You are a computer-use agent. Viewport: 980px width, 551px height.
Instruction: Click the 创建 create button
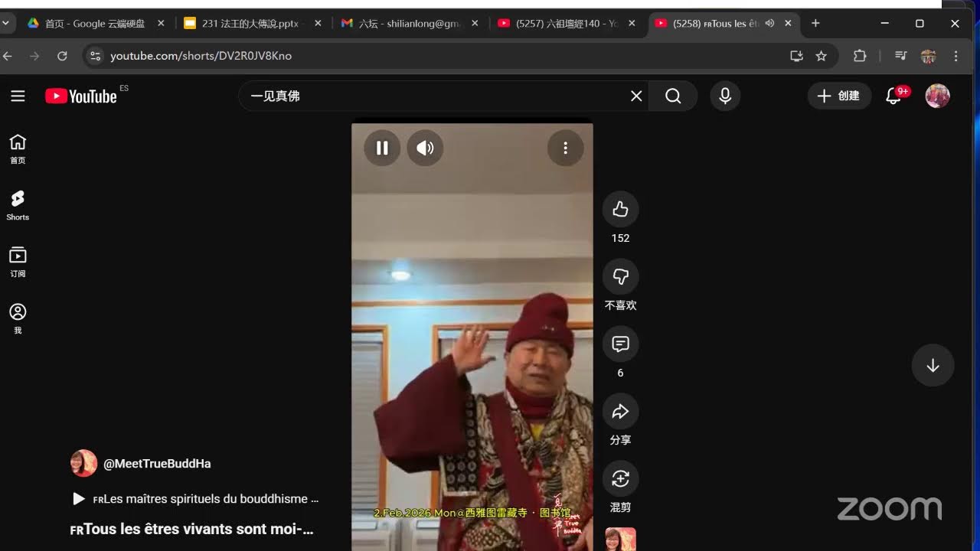pos(839,96)
